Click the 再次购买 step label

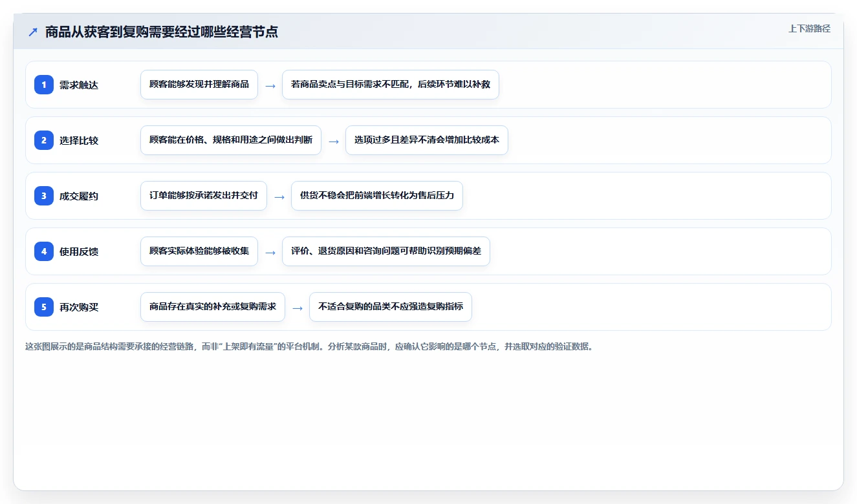click(79, 307)
